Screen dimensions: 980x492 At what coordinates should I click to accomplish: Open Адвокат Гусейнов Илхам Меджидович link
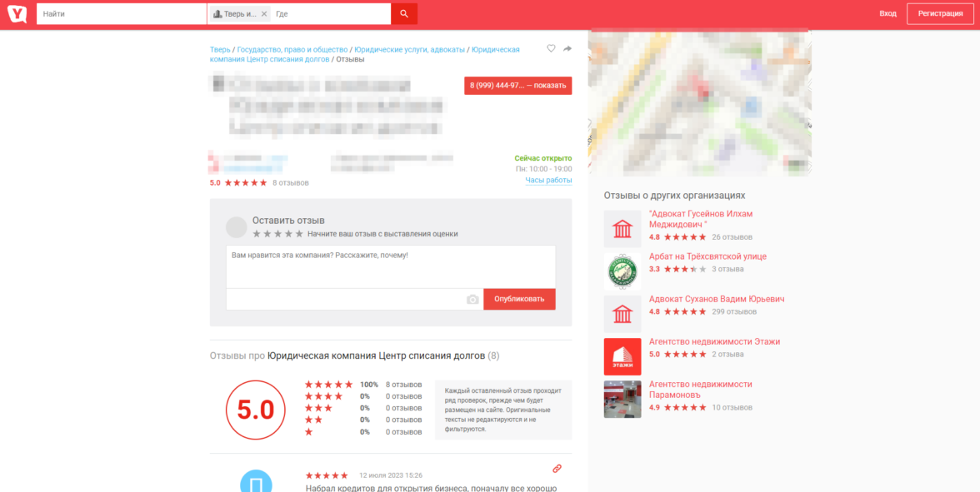pos(701,219)
